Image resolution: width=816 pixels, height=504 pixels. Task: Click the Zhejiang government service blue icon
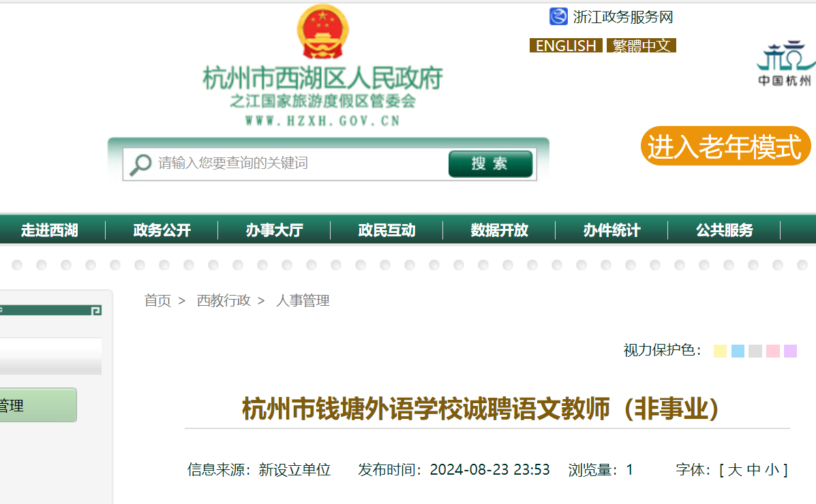[558, 16]
